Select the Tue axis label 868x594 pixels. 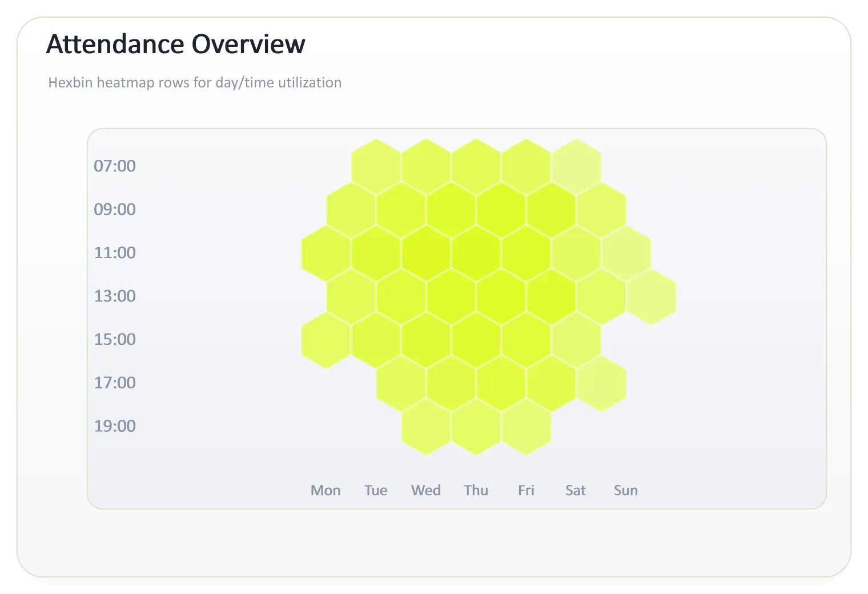click(376, 491)
